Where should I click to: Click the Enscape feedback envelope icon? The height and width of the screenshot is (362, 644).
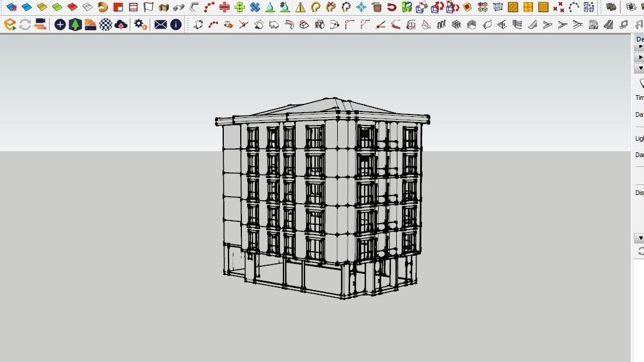(x=161, y=25)
